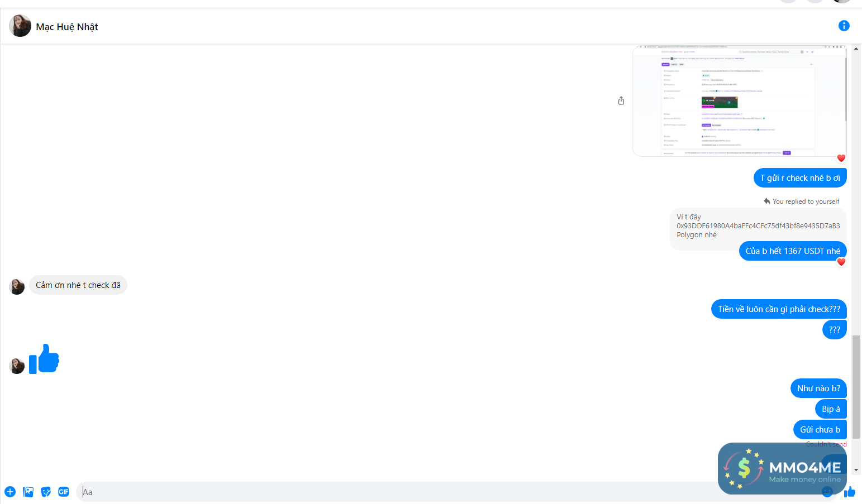Select the "Cảm ơn nhé t check đã" message
Image resolution: width=862 pixels, height=504 pixels.
pos(78,285)
